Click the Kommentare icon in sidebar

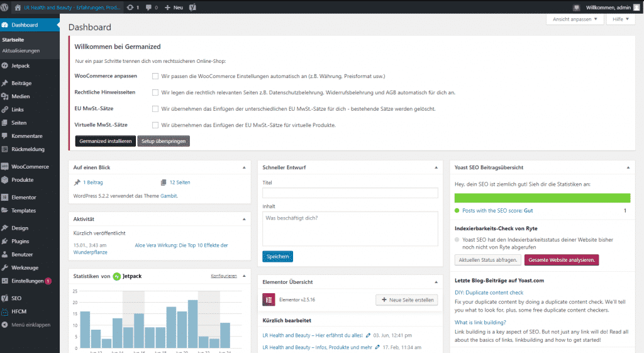coord(5,136)
